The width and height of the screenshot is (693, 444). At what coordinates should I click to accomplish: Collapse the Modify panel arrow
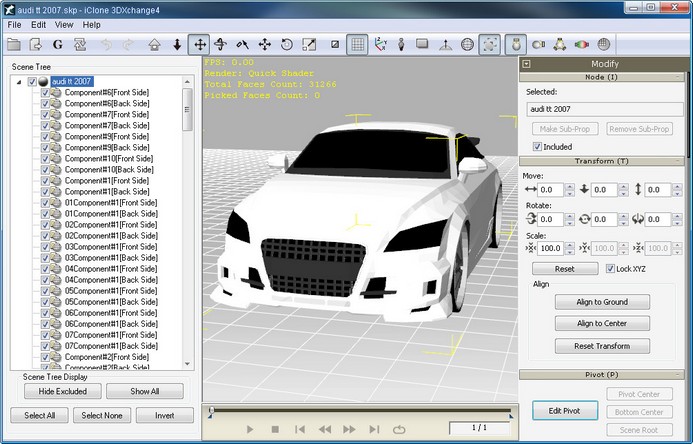click(526, 63)
